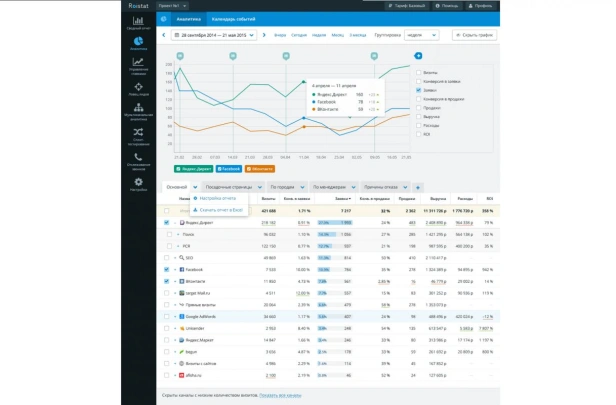The height and width of the screenshot is (405, 616).
Task: Click the hide chart button
Action: point(475,35)
